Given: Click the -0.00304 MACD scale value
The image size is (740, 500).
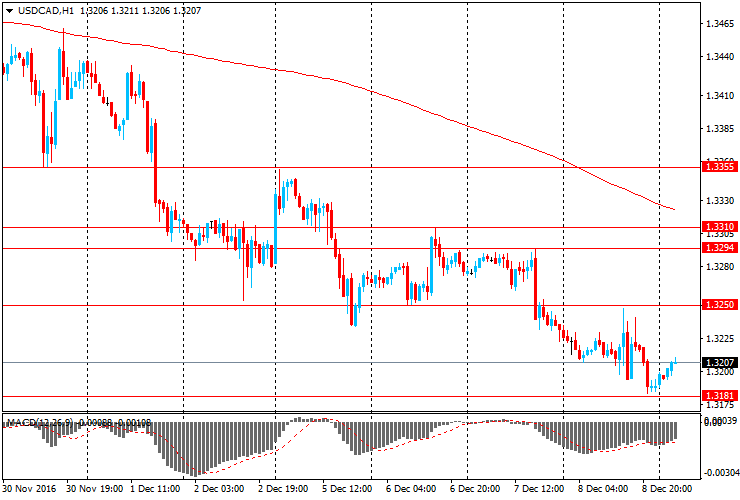Looking at the screenshot, I should pos(720,473).
